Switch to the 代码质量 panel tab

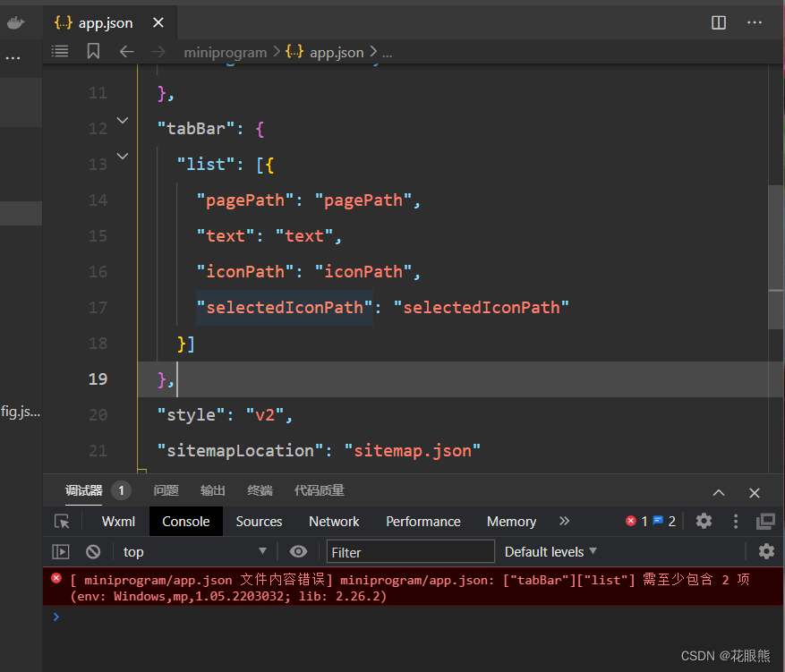320,490
